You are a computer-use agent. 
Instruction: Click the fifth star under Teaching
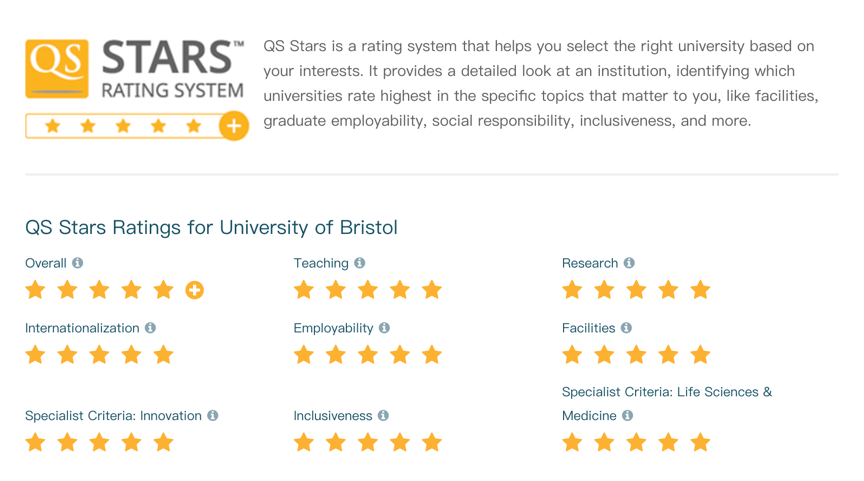pos(432,291)
